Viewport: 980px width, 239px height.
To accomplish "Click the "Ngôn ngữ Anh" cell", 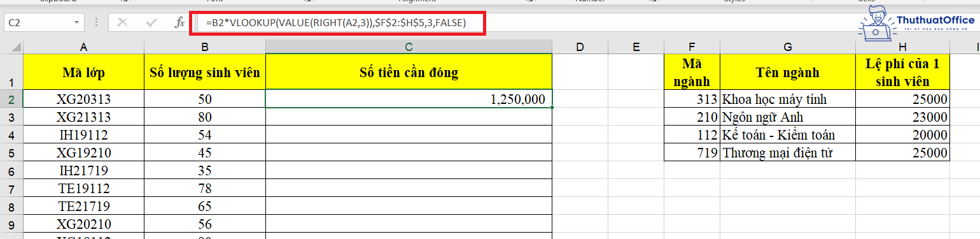I will pos(788,117).
